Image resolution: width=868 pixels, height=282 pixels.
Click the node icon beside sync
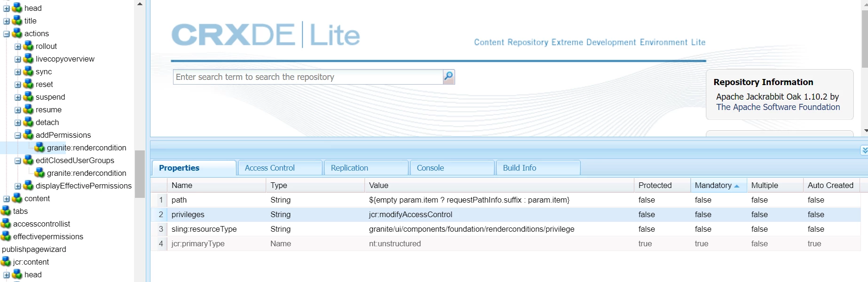coord(29,71)
